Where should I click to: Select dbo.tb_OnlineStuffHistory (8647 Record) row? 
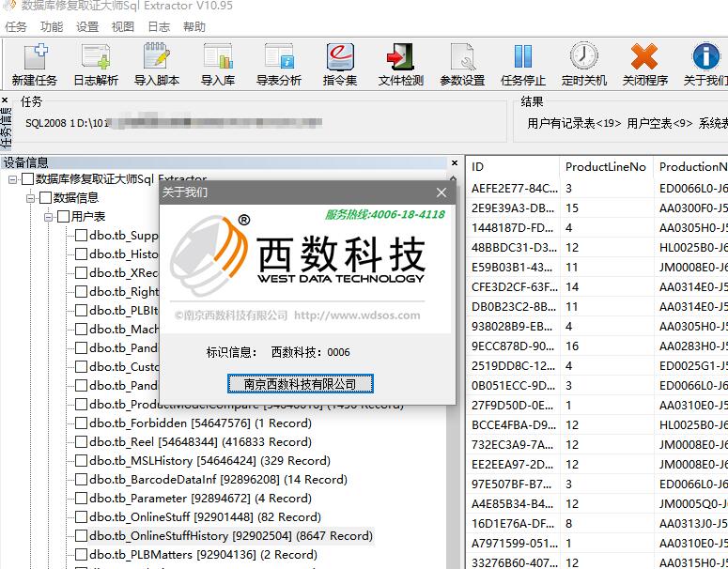pyautogui.click(x=231, y=536)
